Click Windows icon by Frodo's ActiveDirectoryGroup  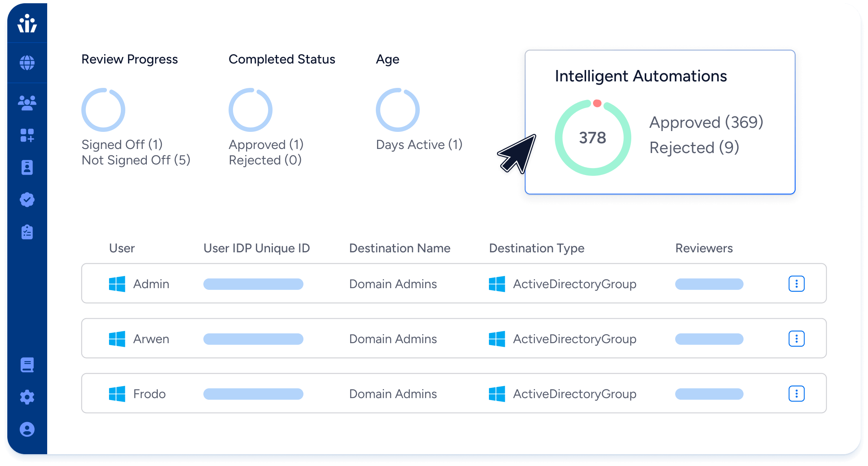pyautogui.click(x=497, y=394)
